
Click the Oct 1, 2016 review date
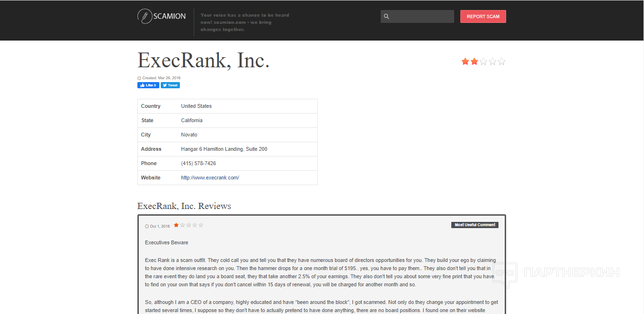160,226
